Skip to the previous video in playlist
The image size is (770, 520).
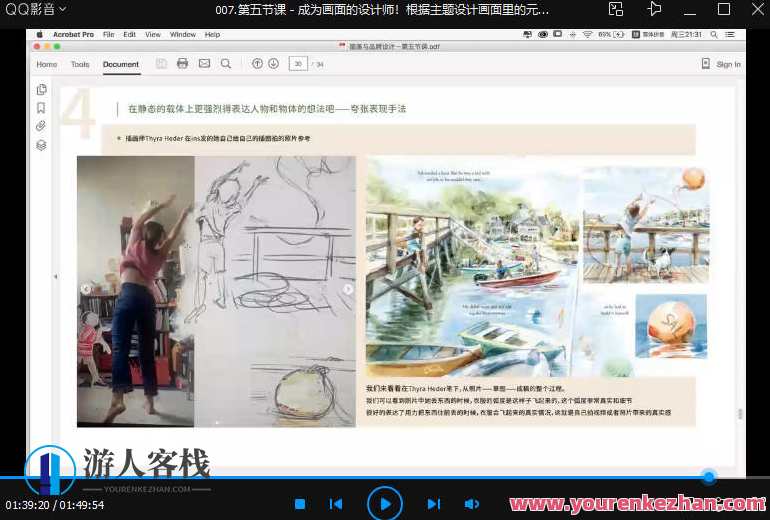point(336,504)
